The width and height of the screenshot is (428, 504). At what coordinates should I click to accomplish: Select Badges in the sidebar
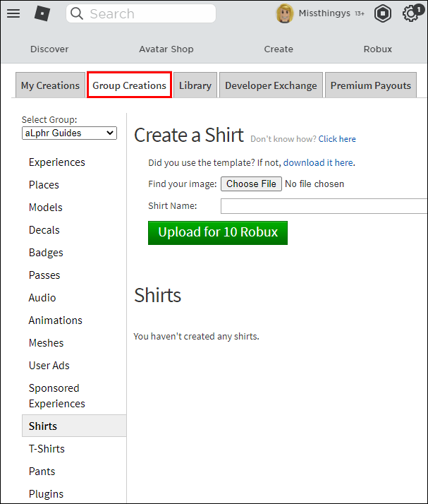click(x=46, y=253)
